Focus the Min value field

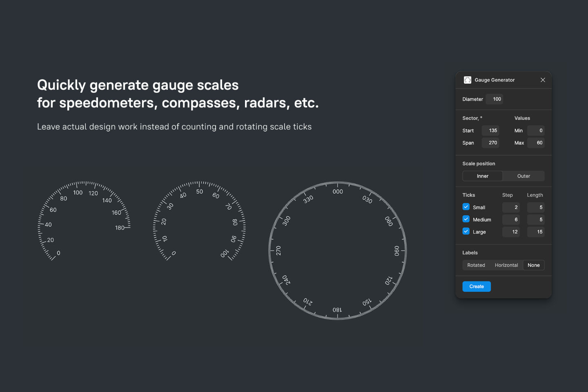(536, 131)
